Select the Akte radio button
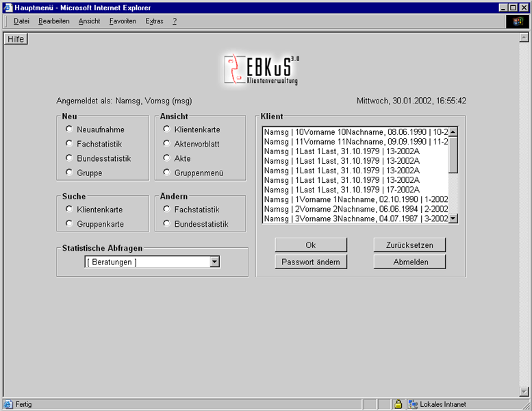 pos(166,158)
